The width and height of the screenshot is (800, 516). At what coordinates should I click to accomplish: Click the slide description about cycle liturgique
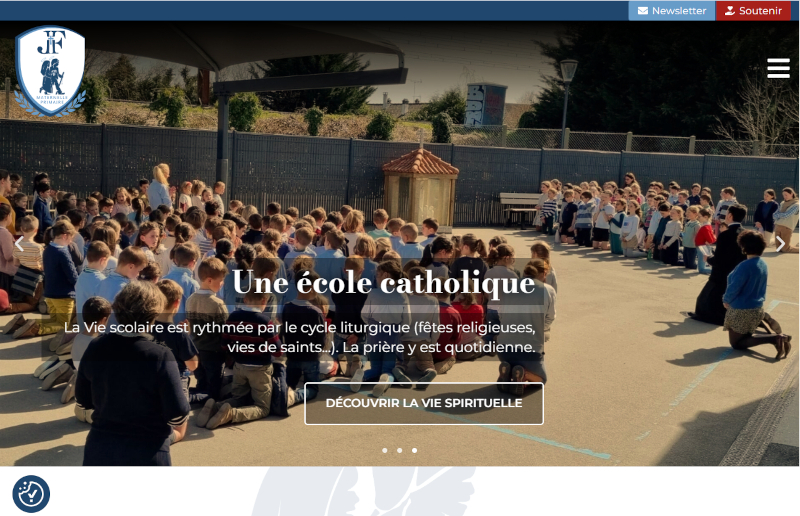pyautogui.click(x=300, y=337)
